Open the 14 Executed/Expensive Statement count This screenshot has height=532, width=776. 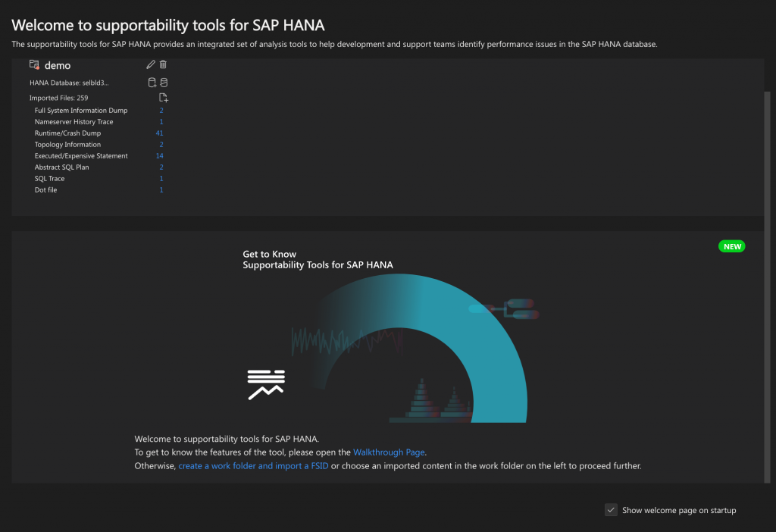click(x=159, y=156)
